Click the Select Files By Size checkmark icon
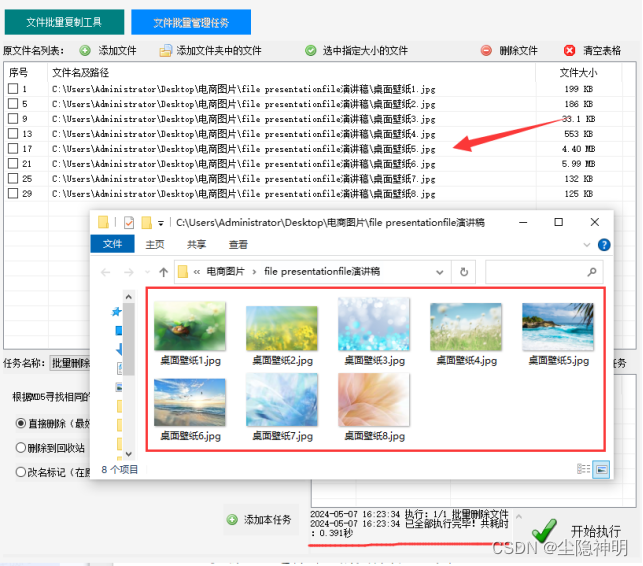 point(311,50)
